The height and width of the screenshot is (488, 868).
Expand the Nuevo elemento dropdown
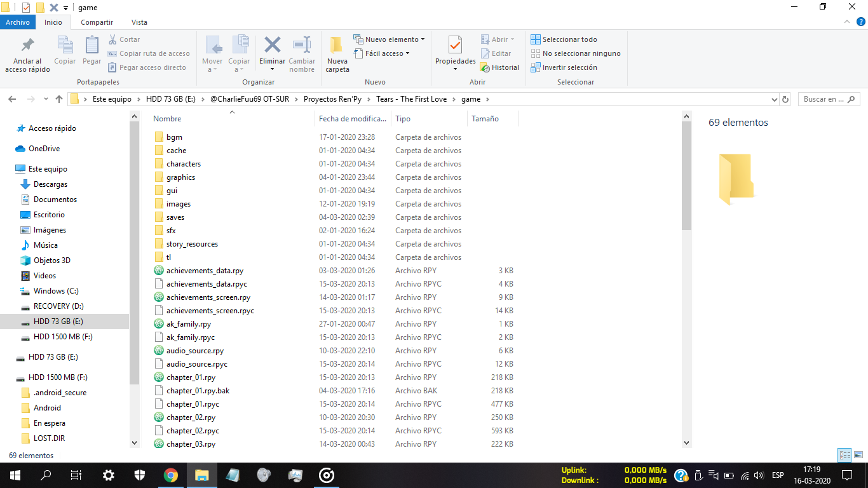click(390, 39)
